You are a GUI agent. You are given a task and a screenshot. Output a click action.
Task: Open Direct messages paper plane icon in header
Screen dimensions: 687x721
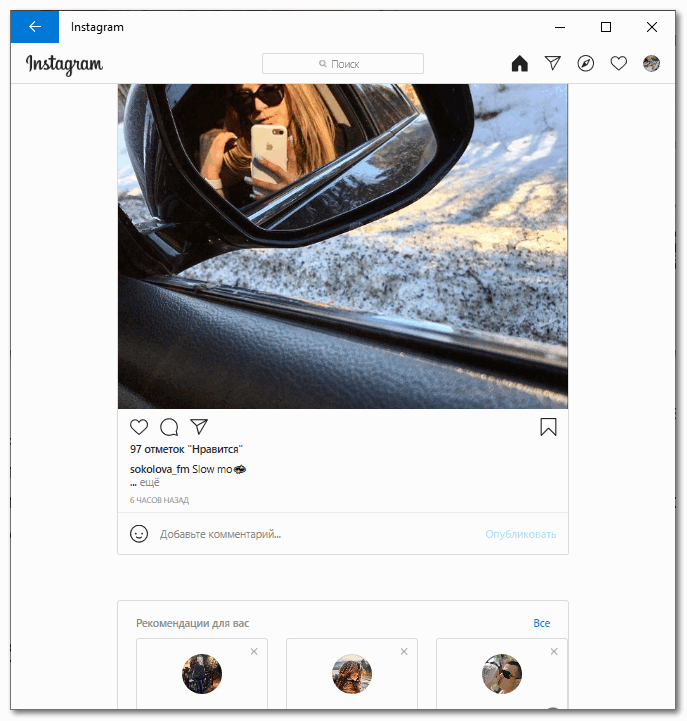coord(553,63)
